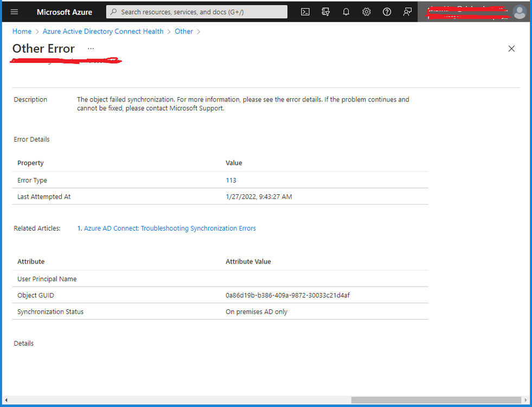The height and width of the screenshot is (407, 532).
Task: Click the Attribute column header
Action: pos(31,262)
